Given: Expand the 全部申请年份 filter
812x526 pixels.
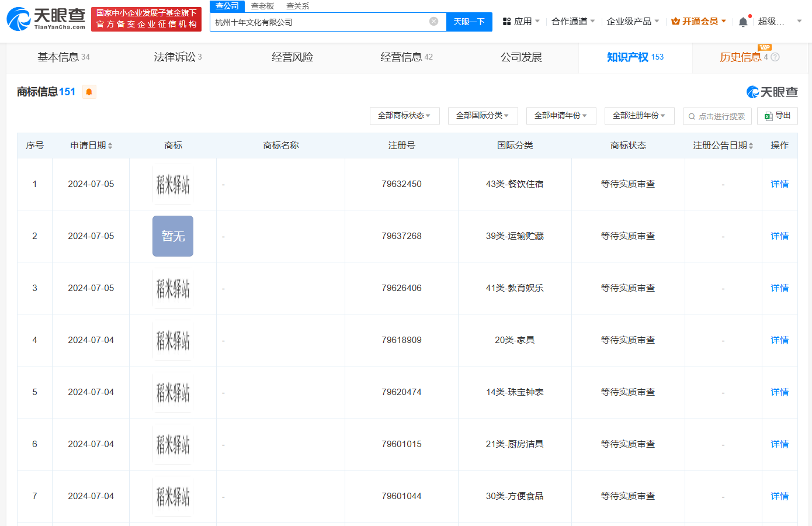Looking at the screenshot, I should pyautogui.click(x=561, y=116).
